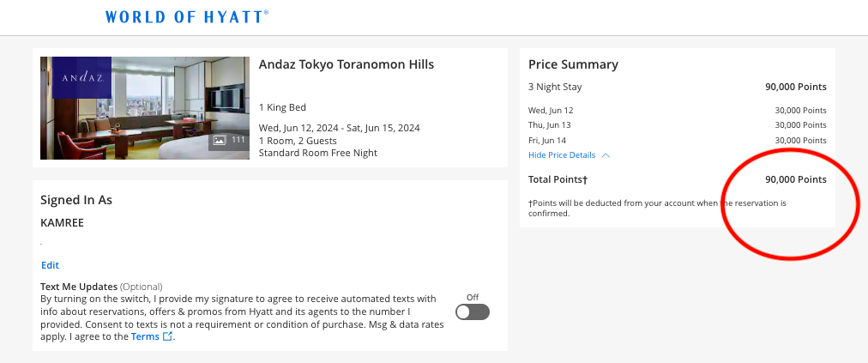Click the Off label above the switch
This screenshot has height=363, width=868.
click(473, 297)
